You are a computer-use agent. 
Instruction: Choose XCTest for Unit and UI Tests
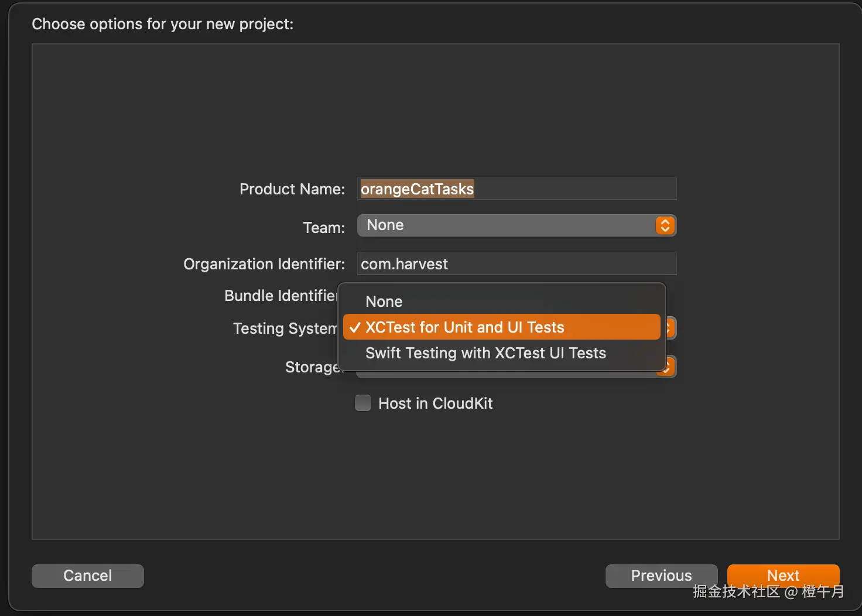point(464,327)
